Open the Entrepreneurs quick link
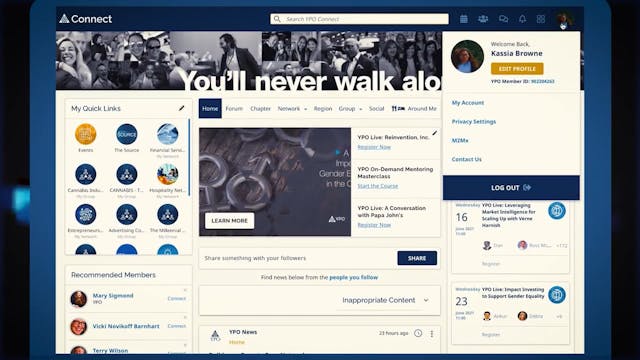 (86, 214)
